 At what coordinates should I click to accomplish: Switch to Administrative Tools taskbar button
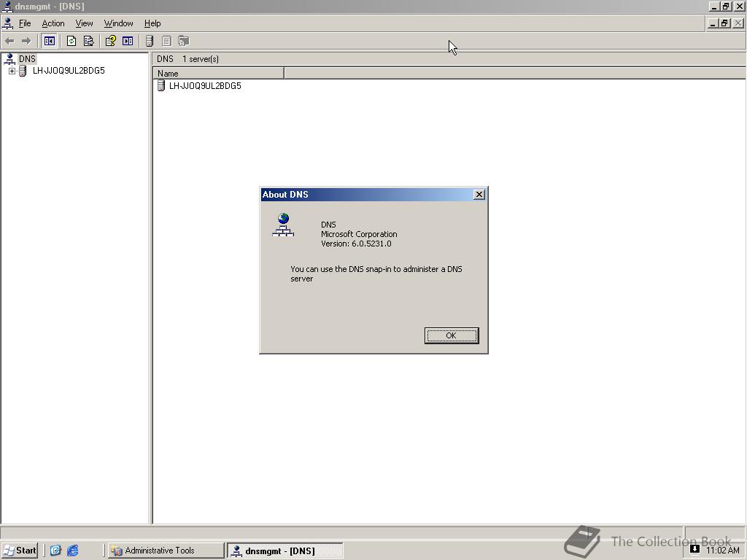166,551
